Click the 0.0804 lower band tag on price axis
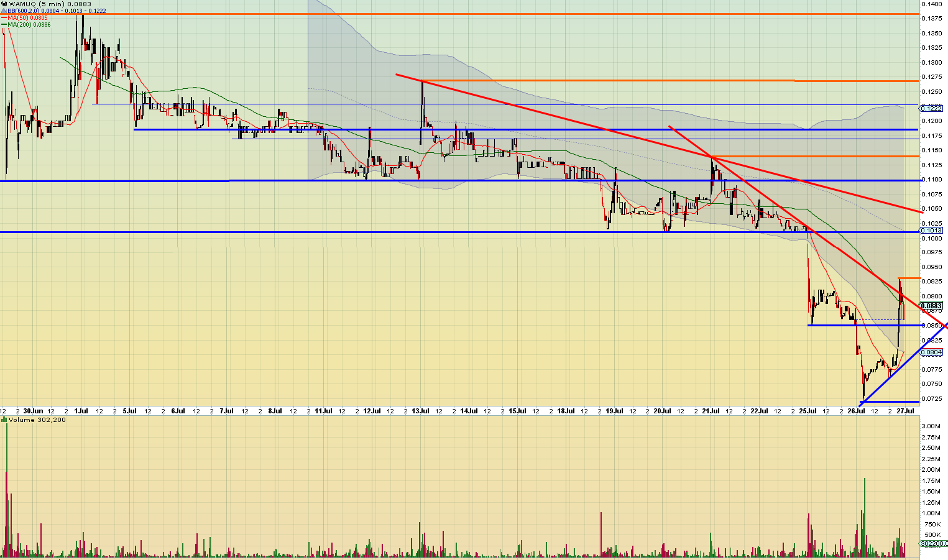The width and height of the screenshot is (948, 560). point(932,352)
